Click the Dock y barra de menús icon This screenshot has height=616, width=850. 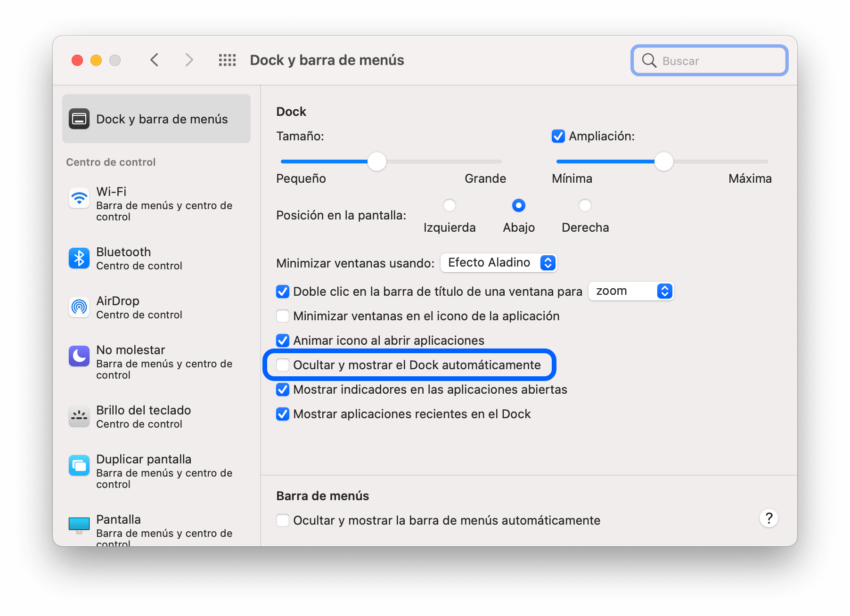(x=79, y=119)
